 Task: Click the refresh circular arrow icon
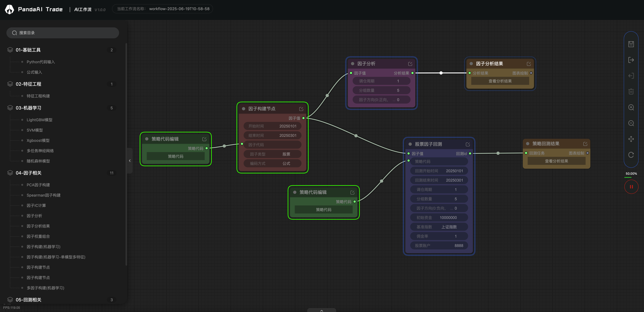[x=631, y=155]
